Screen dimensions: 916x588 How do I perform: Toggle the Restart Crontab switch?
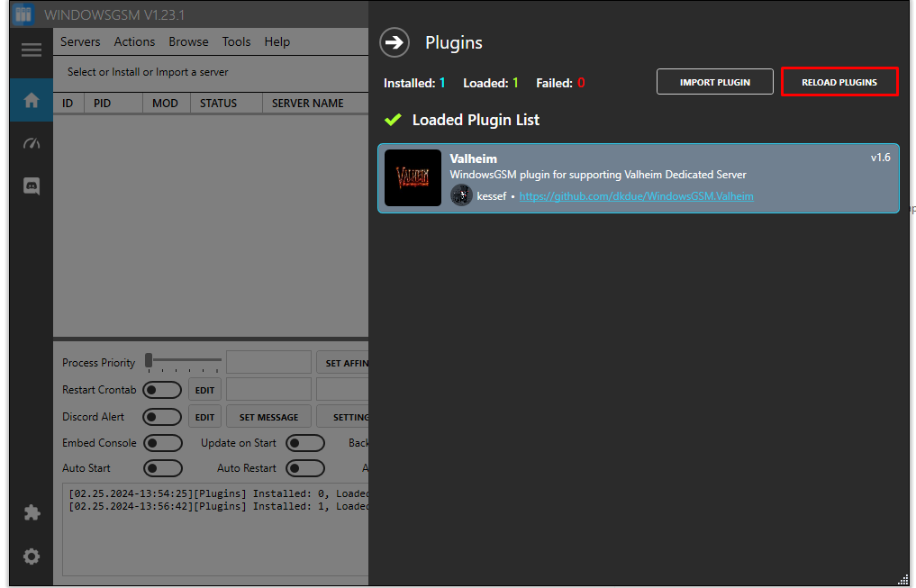162,390
